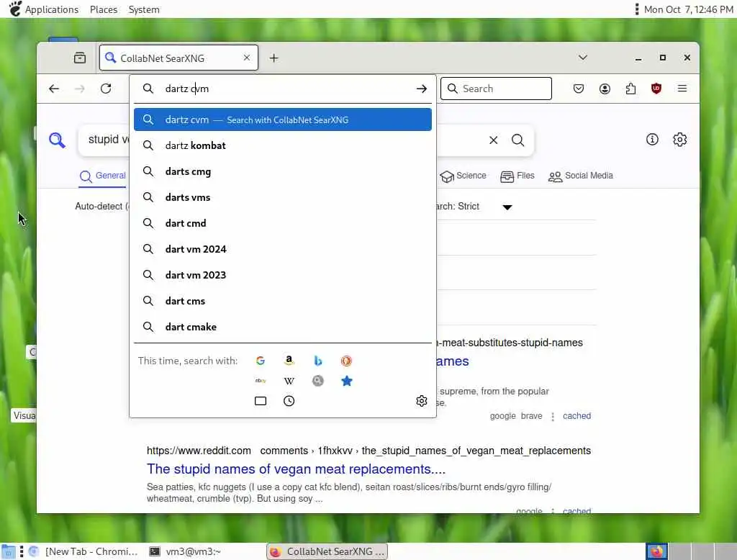Open The stupid names of vegan meat replacements
This screenshot has width=737, height=560.
296,469
